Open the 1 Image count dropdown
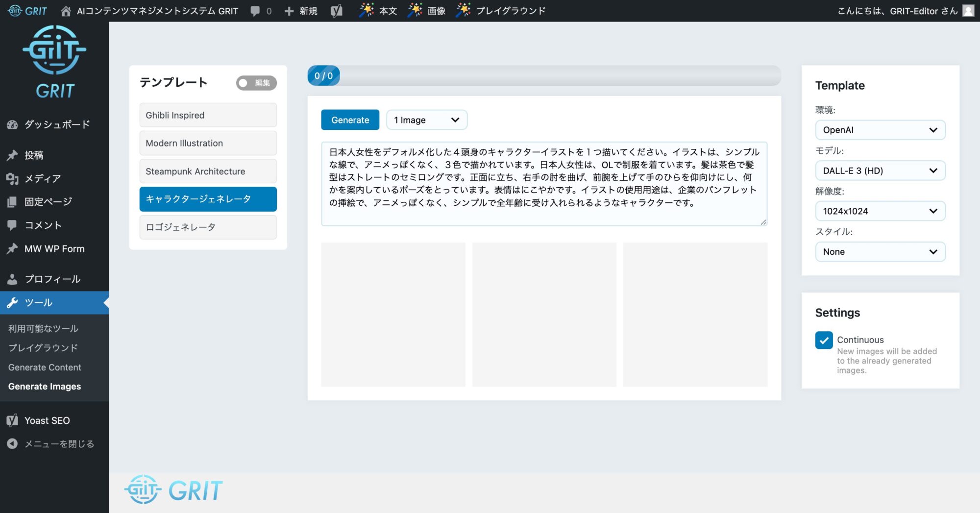 click(x=426, y=120)
